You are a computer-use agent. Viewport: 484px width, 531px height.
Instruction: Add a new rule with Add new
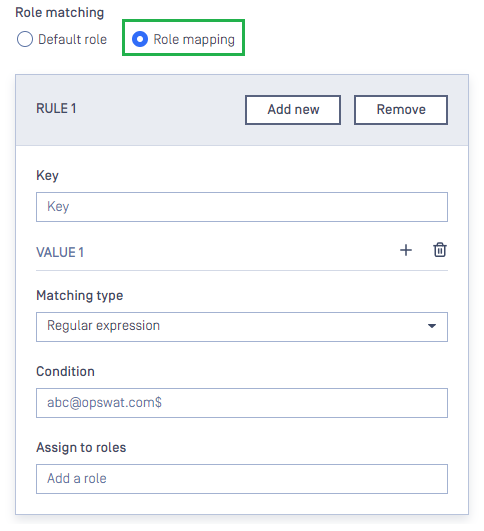(293, 110)
